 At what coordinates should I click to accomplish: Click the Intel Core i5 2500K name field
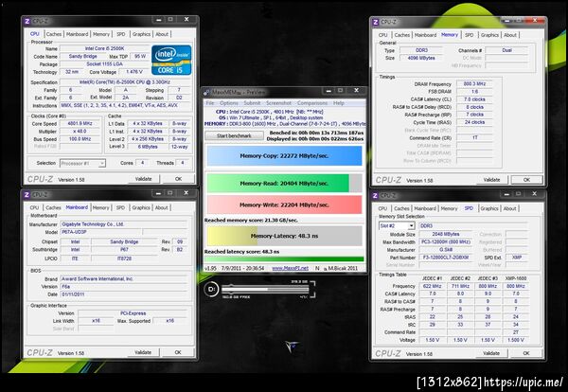105,48
